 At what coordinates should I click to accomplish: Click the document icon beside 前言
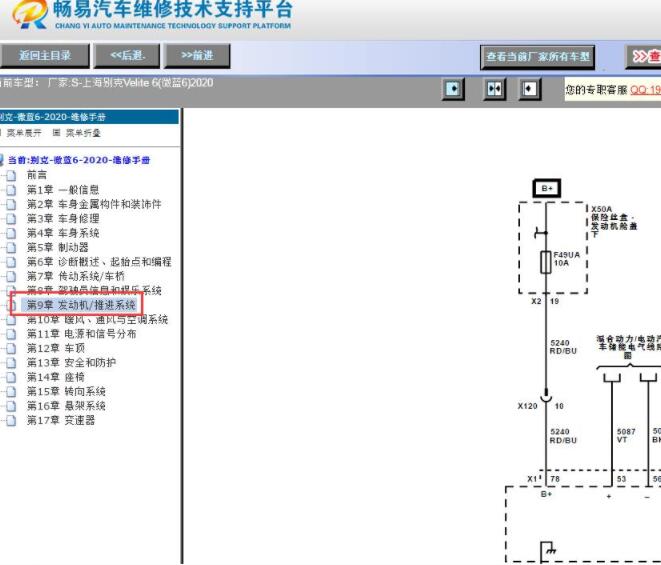coord(11,175)
